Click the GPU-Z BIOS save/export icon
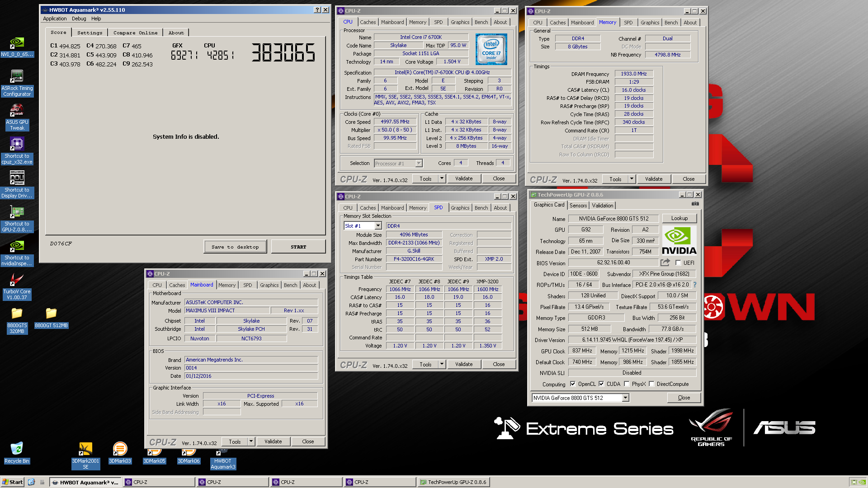The image size is (868, 488). [x=665, y=262]
